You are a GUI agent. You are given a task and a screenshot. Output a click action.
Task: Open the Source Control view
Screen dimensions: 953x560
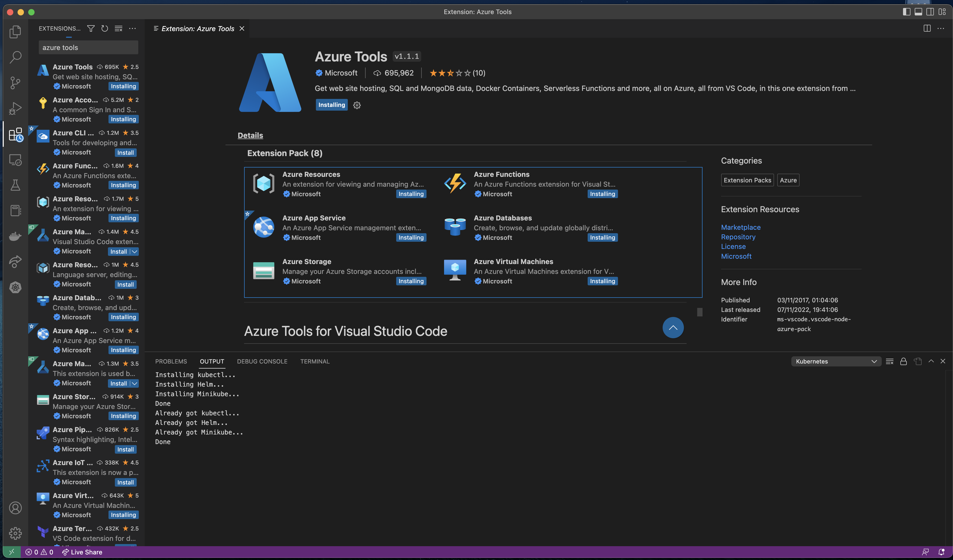(15, 83)
